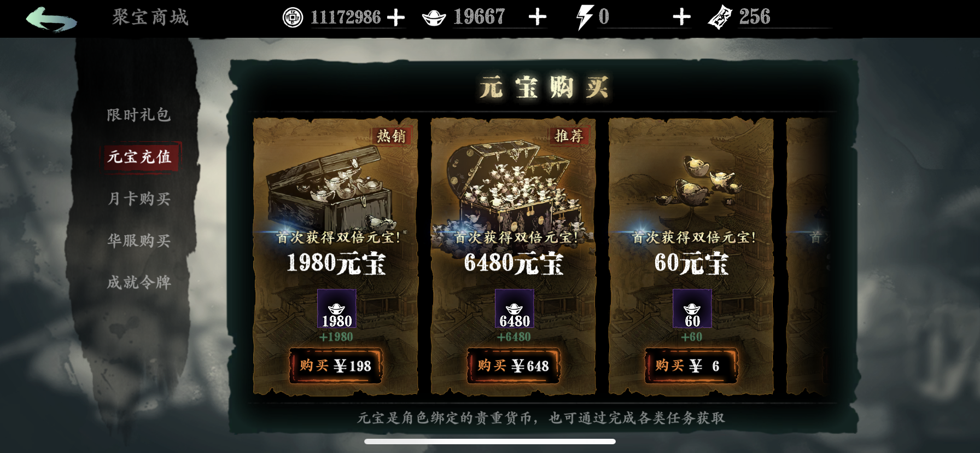The image size is (980, 453).
Task: Buy 6480 yuanbao for ¥648
Action: coord(514,365)
